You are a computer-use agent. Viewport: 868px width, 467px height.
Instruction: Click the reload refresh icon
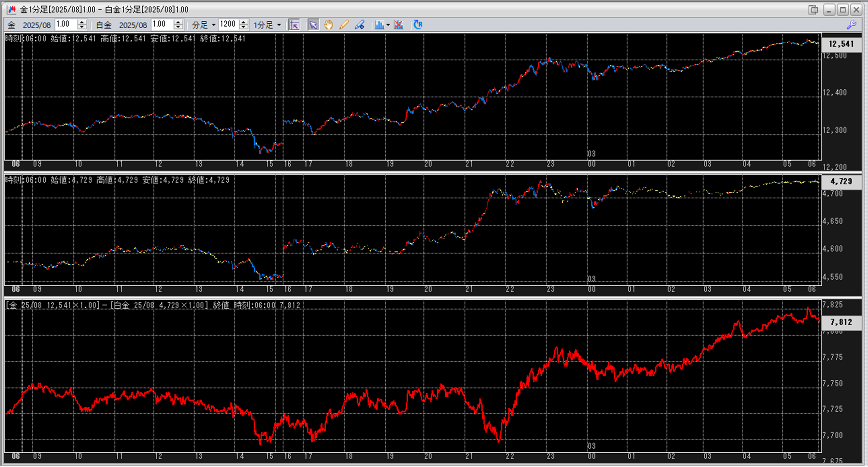[x=418, y=25]
